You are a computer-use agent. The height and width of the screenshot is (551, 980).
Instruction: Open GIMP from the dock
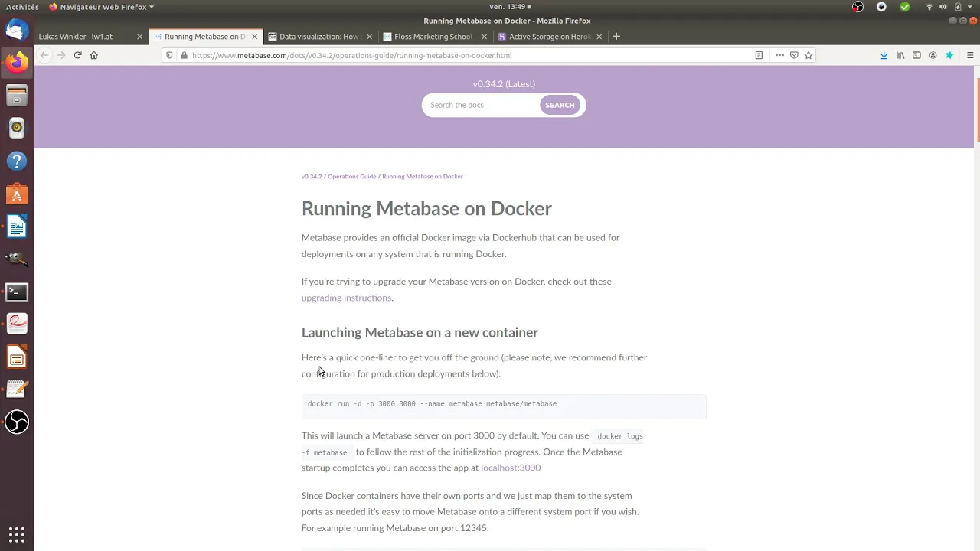[17, 259]
